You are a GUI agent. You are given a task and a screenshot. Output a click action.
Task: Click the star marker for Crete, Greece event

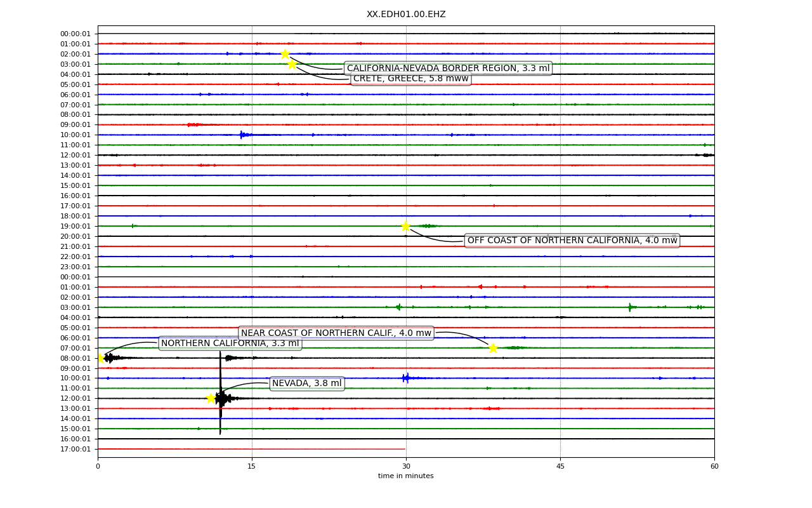292,64
